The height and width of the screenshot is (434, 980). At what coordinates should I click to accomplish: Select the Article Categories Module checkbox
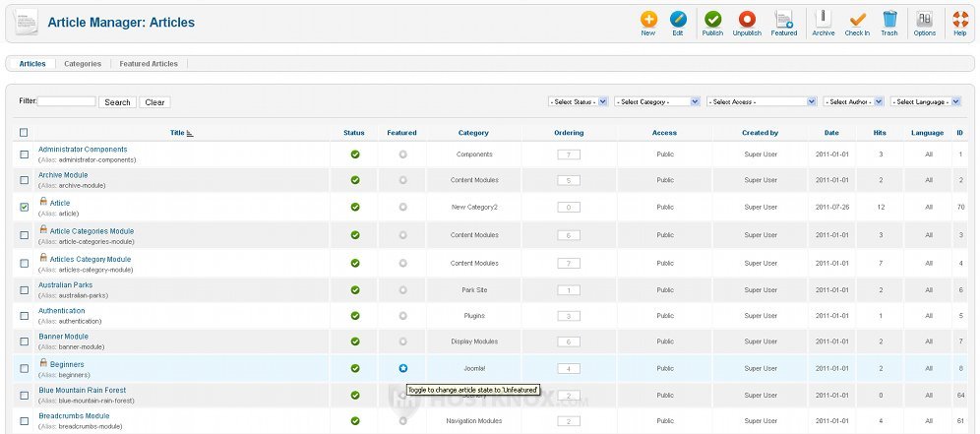(x=25, y=235)
